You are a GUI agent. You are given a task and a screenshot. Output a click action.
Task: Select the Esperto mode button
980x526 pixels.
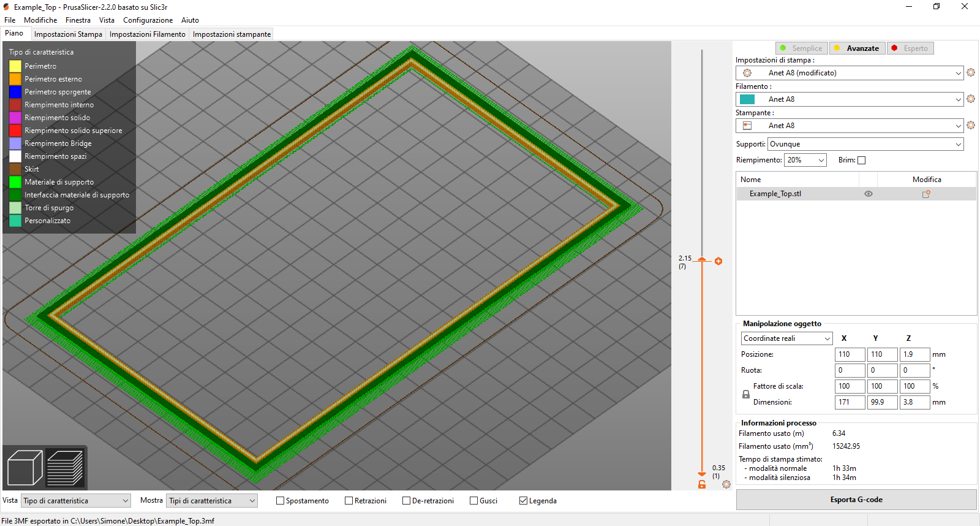910,48
